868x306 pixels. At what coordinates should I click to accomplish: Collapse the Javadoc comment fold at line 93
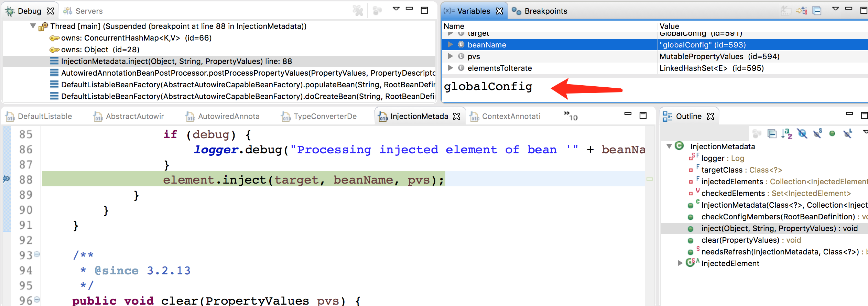tap(37, 254)
